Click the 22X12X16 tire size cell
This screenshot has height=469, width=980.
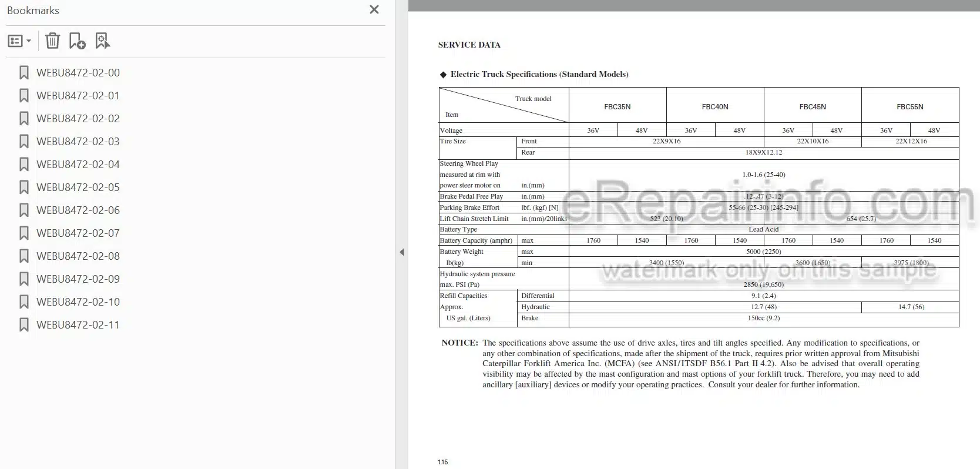click(911, 141)
